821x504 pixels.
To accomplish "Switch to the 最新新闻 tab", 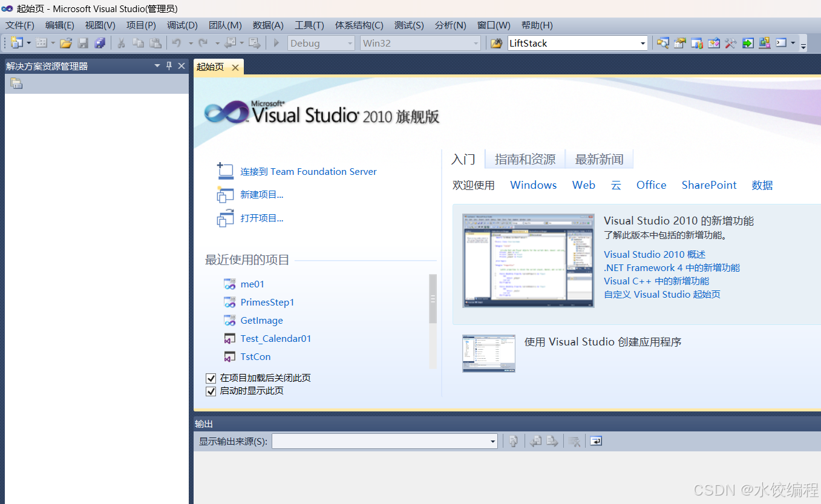I will coord(599,159).
